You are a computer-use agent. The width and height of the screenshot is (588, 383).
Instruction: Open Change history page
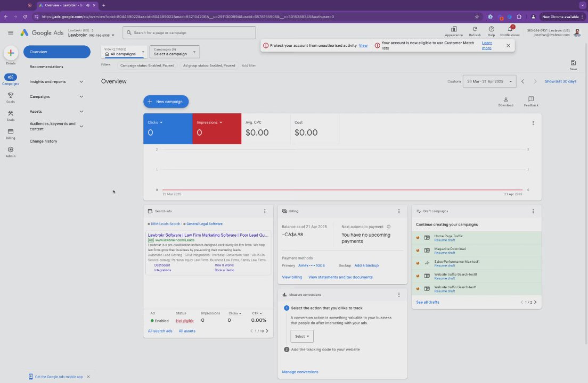[44, 141]
